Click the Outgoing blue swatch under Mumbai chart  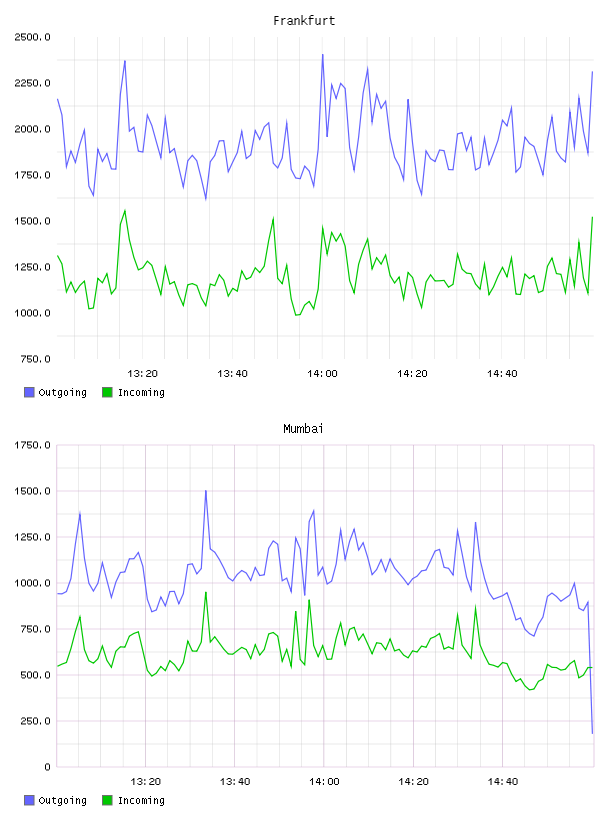coord(29,800)
